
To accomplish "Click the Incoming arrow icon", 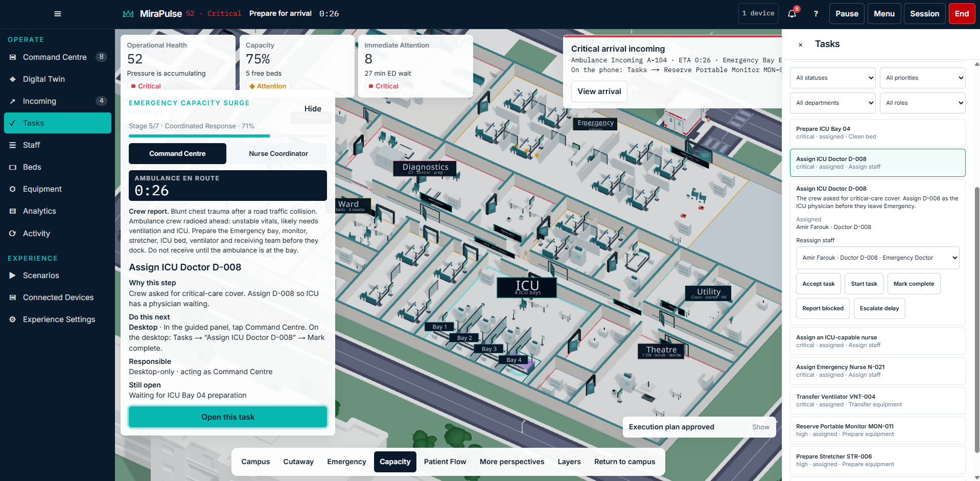I will [13, 101].
